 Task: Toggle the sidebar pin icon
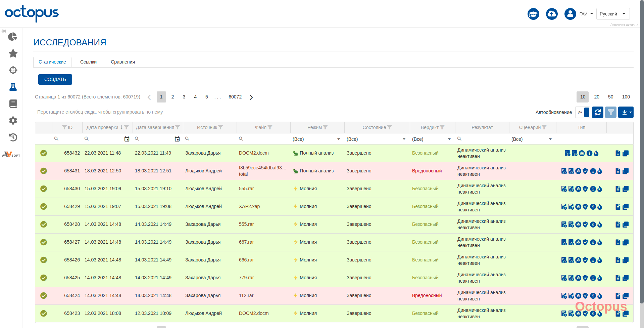click(4, 31)
